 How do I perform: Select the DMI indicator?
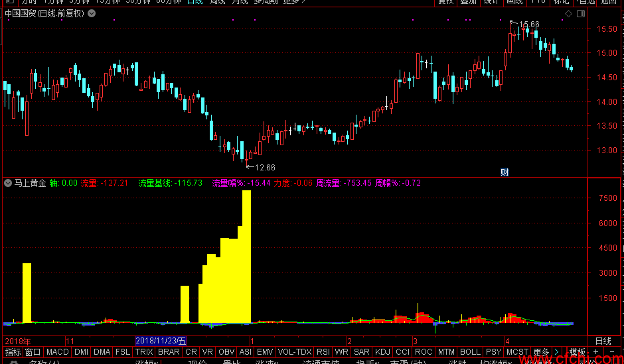pos(82,351)
